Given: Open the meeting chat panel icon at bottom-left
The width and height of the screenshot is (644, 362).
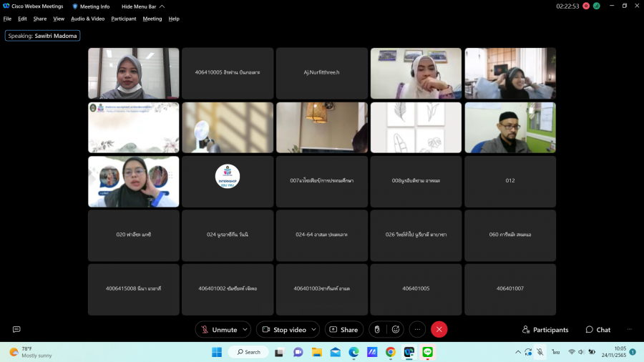Looking at the screenshot, I should [16, 329].
